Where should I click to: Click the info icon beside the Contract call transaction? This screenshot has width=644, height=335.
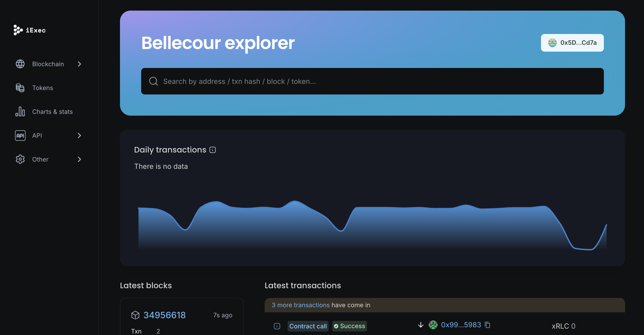(x=277, y=326)
